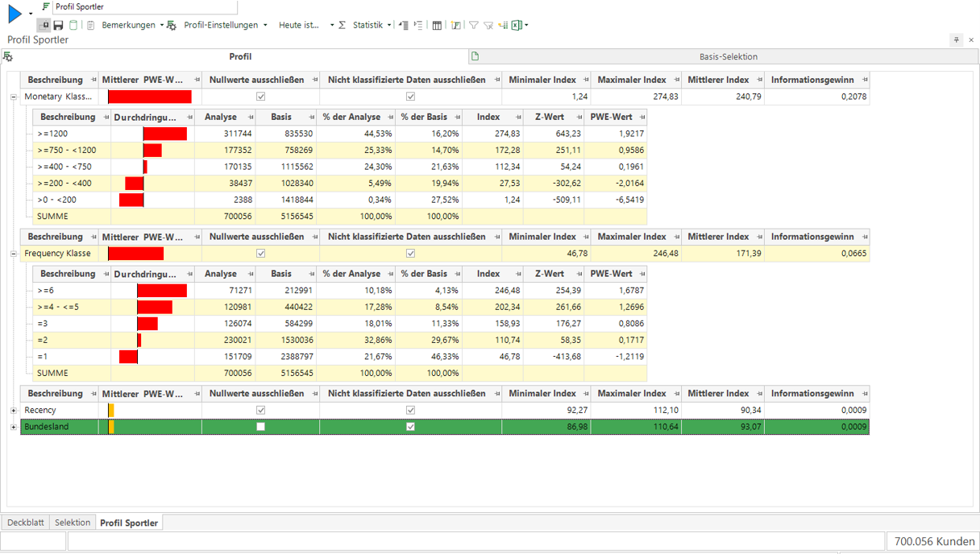Click the green database cylinder icon

pos(73,25)
